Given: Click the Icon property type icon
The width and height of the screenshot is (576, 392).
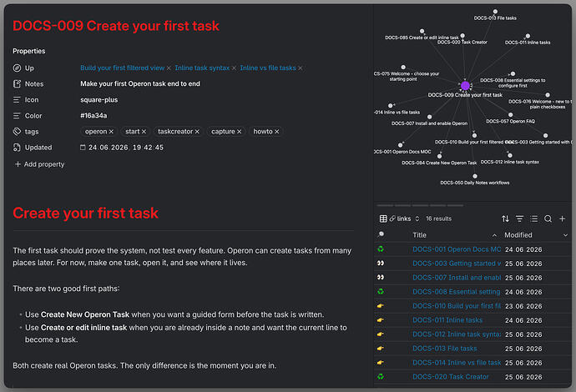Looking at the screenshot, I should [x=17, y=100].
